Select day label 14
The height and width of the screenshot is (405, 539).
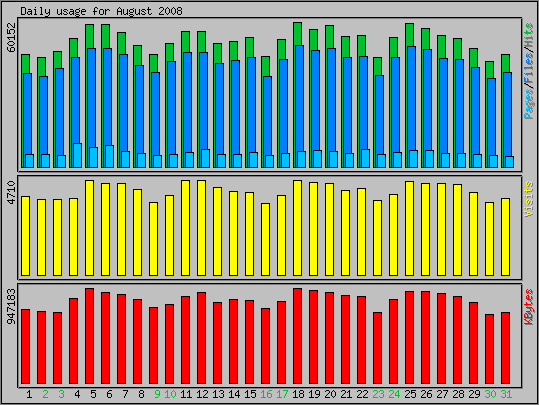(x=234, y=394)
